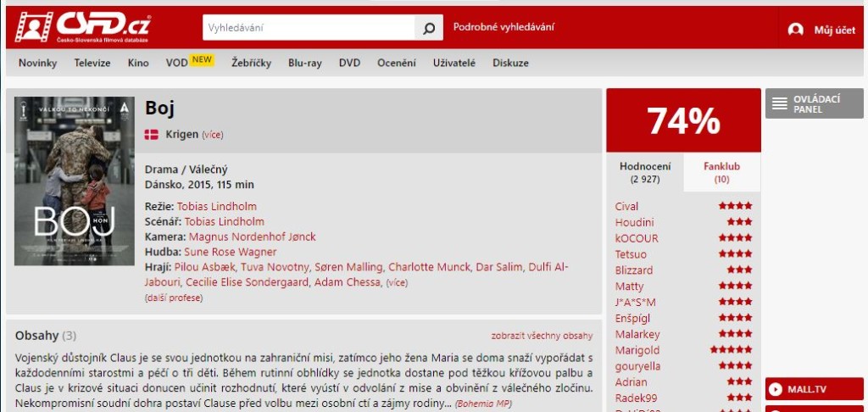
Task: Open Blu-ray section
Action: 305,63
